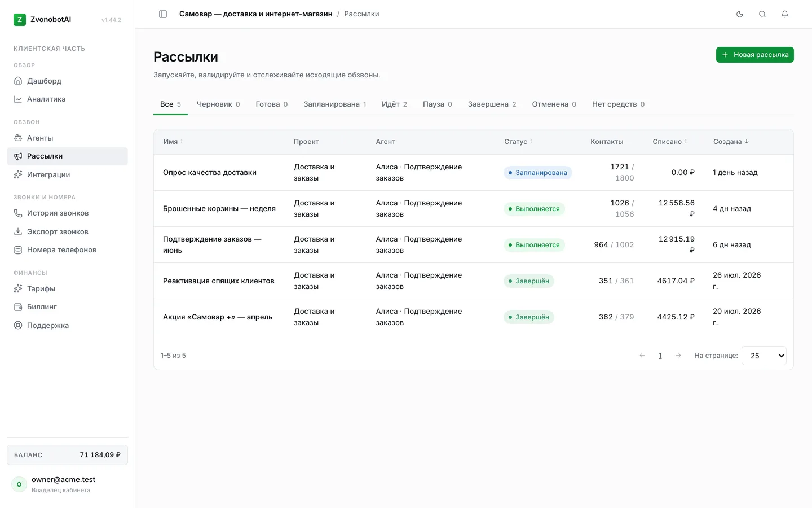Click the Интеграции sparkle icon

[x=18, y=175]
